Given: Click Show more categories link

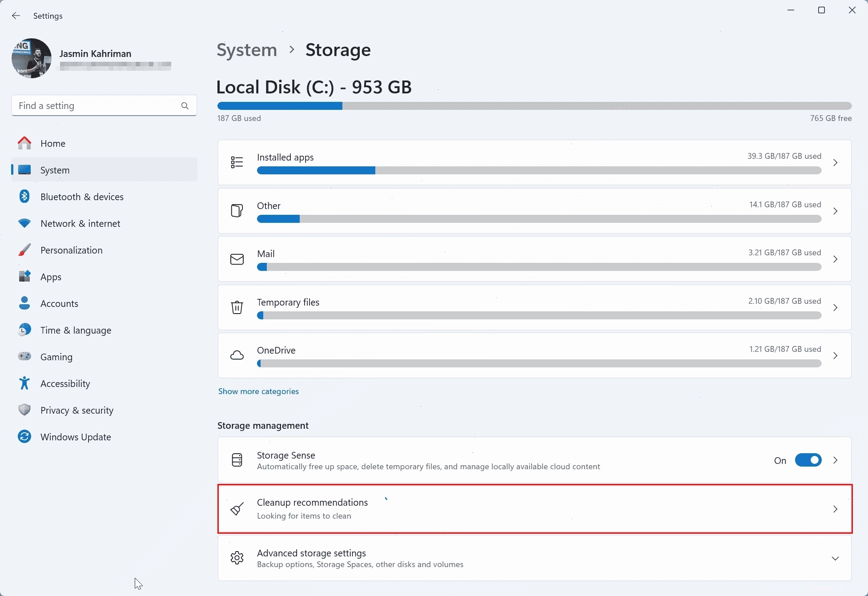Looking at the screenshot, I should coord(258,391).
